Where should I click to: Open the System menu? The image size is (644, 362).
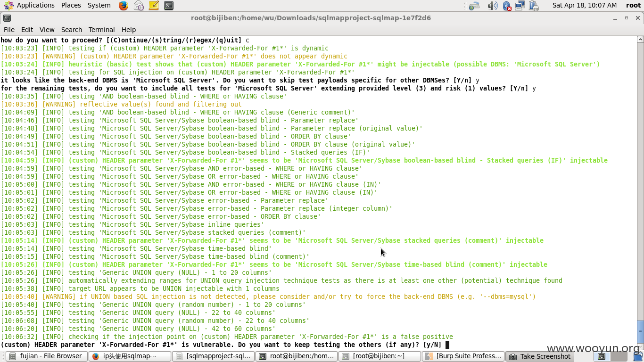[x=99, y=5]
